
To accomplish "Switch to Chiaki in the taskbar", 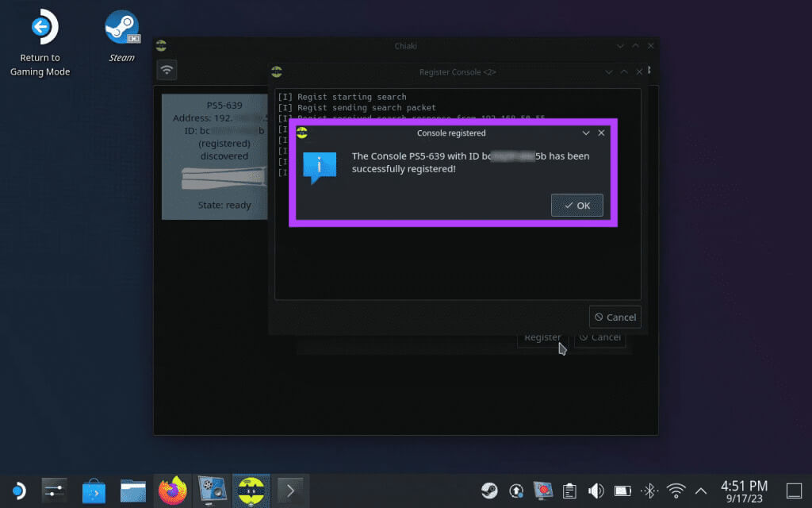I will point(251,491).
